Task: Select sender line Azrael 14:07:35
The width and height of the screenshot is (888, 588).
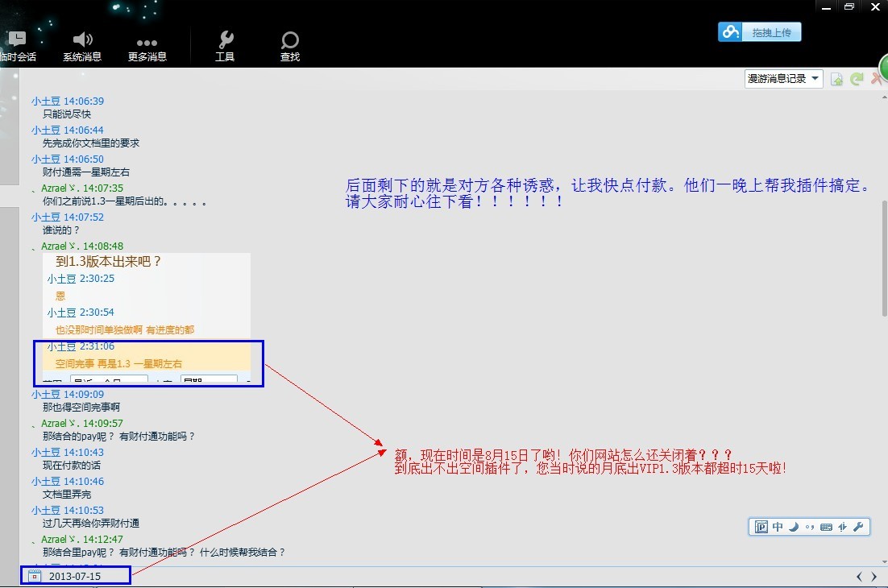Action: click(78, 188)
